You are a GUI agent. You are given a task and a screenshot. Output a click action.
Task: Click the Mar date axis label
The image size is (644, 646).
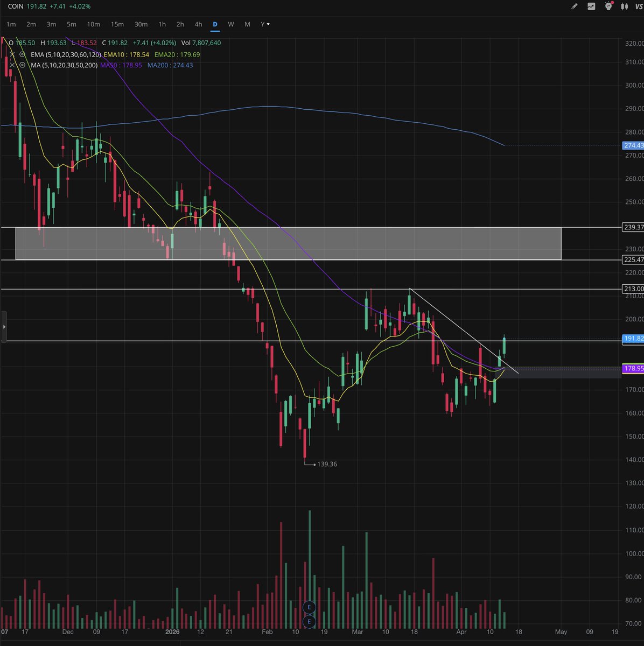pos(357,632)
